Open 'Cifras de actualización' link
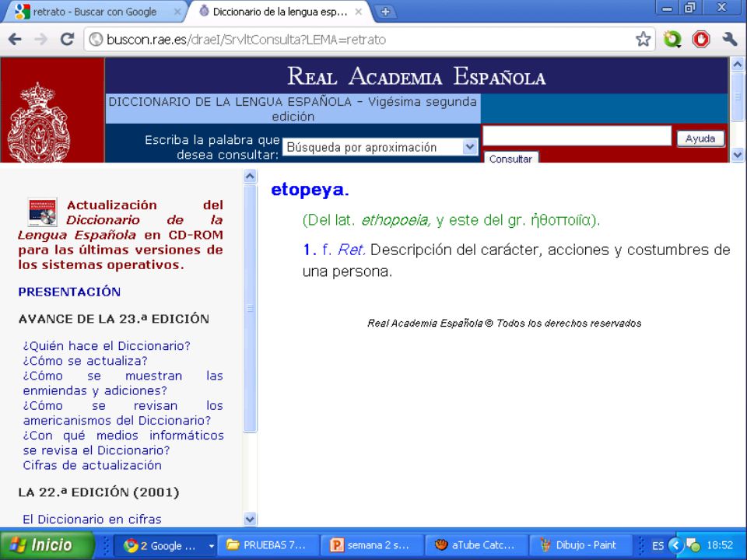The image size is (747, 560). (93, 465)
